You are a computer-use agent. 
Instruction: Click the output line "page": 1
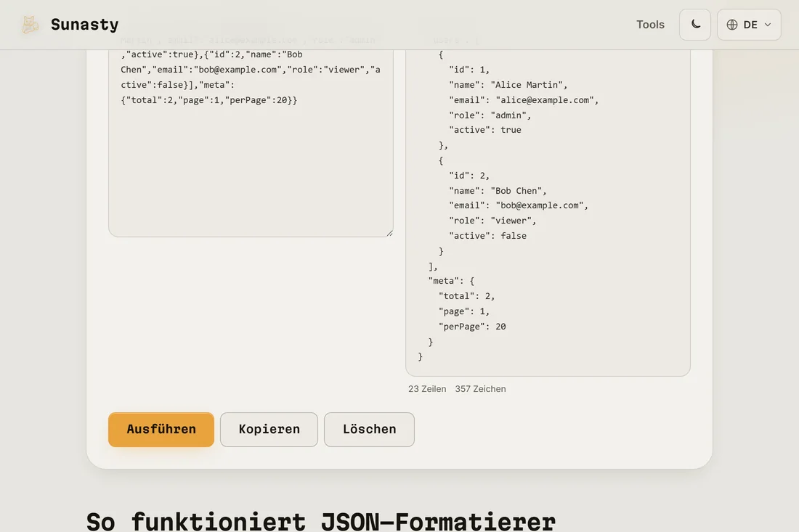pos(463,311)
